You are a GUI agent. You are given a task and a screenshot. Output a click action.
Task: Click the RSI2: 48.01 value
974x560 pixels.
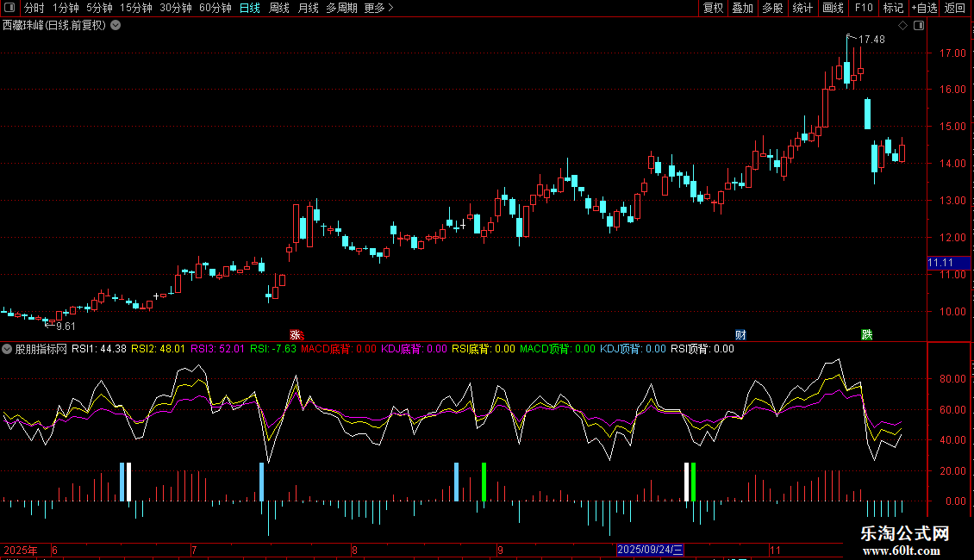coord(158,349)
